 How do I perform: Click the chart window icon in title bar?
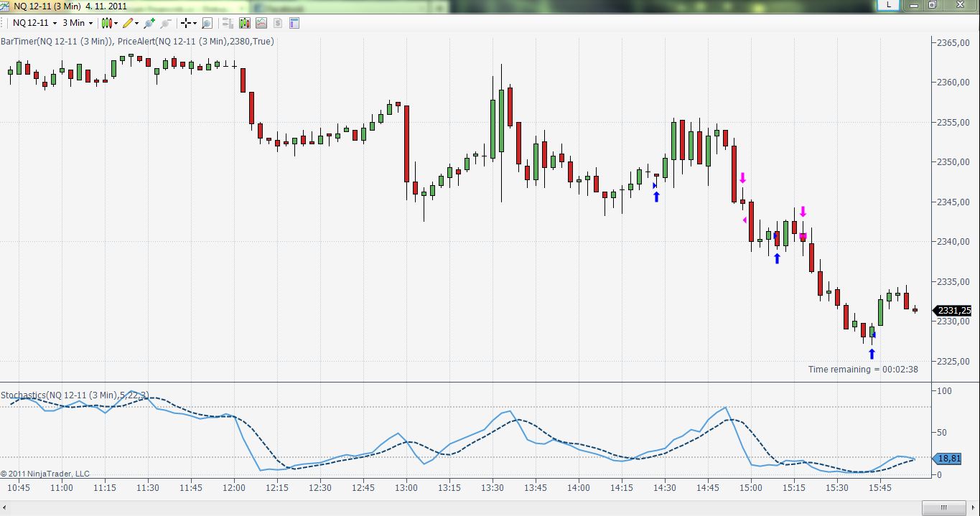pos(6,6)
